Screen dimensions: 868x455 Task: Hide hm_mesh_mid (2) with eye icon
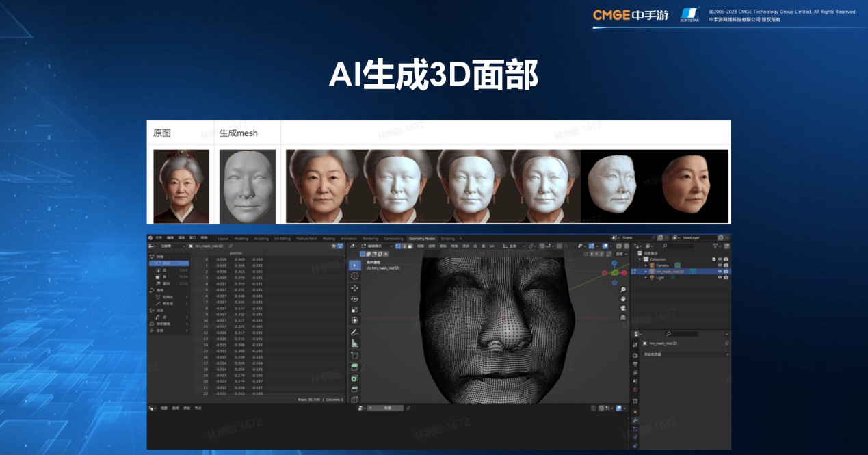[720, 272]
